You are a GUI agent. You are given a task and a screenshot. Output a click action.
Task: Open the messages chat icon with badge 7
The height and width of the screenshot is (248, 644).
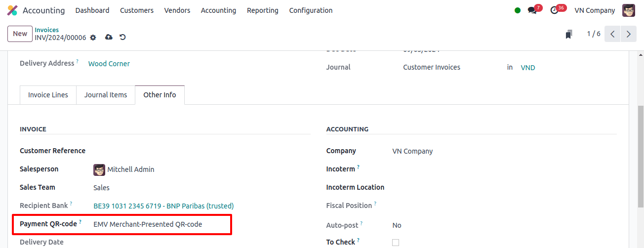click(x=532, y=10)
